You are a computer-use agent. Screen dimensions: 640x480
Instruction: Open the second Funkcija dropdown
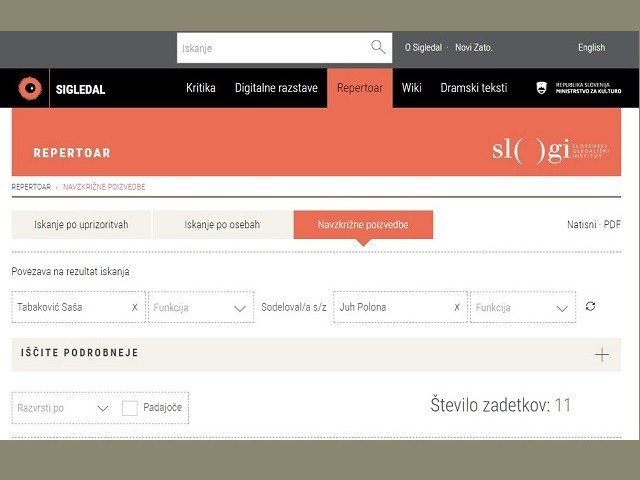[x=523, y=307]
